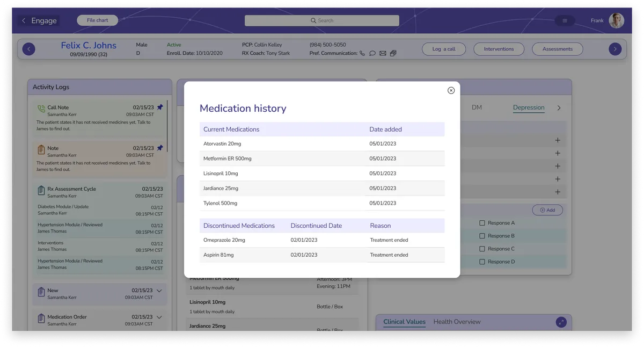
Task: Open the Assessments button
Action: [x=558, y=49]
